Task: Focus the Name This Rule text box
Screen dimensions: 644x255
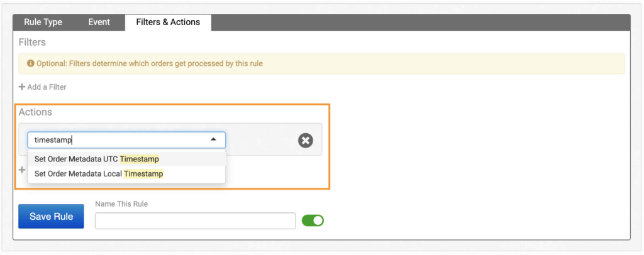Action: pos(195,220)
